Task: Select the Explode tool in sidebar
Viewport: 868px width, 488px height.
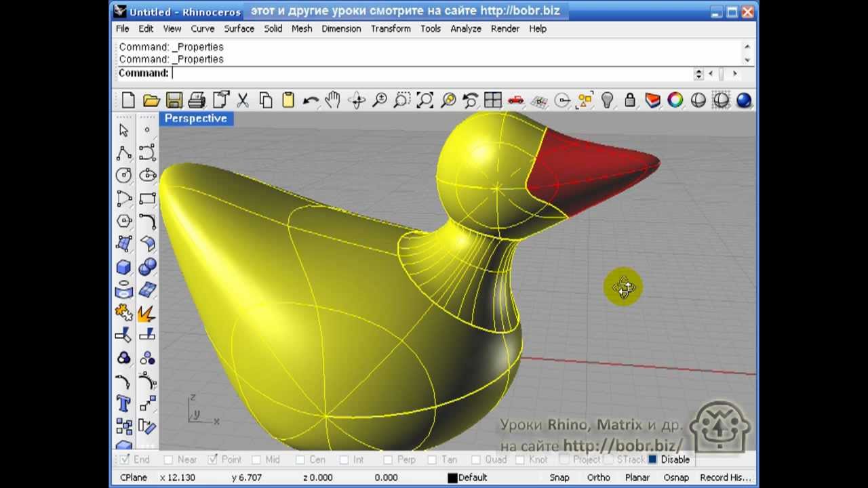Action: click(x=147, y=312)
